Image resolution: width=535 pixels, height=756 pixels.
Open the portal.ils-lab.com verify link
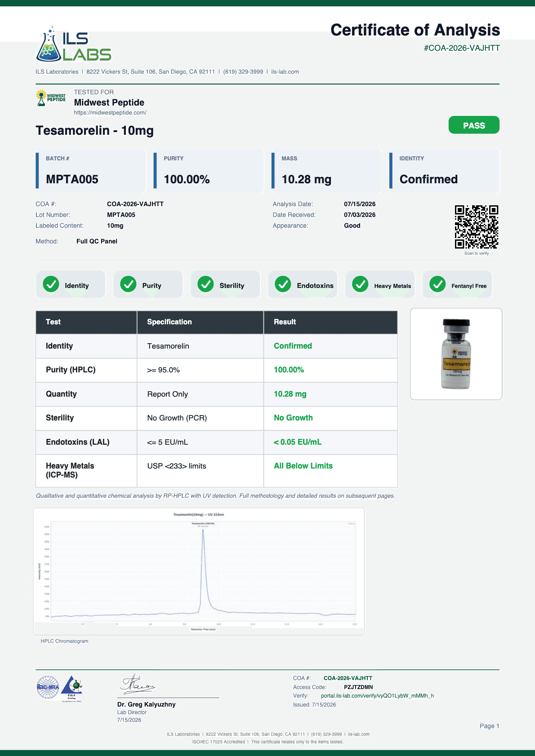377,696
